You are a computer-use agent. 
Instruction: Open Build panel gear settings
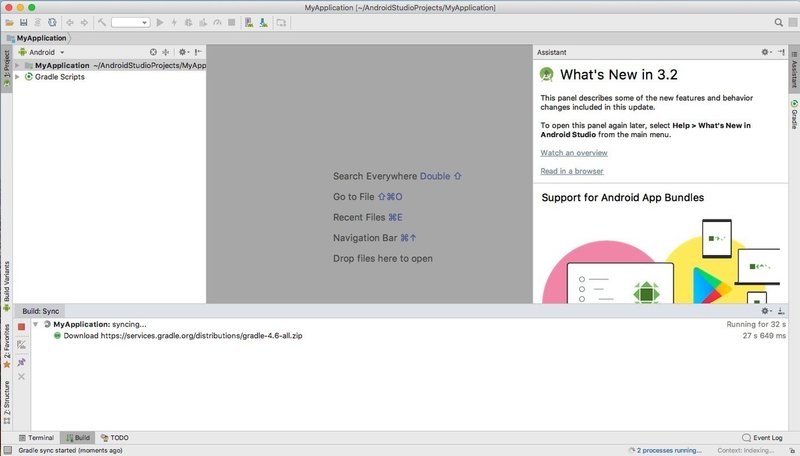click(766, 311)
